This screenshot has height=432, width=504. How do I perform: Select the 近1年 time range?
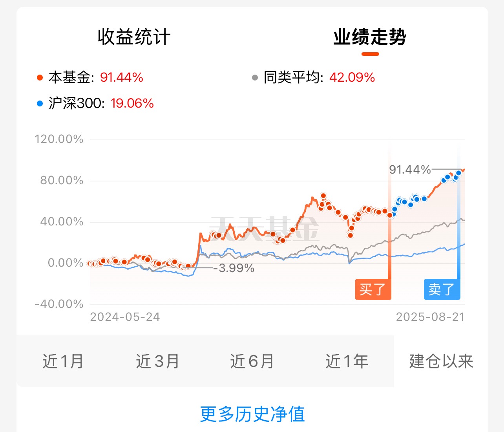click(x=347, y=361)
